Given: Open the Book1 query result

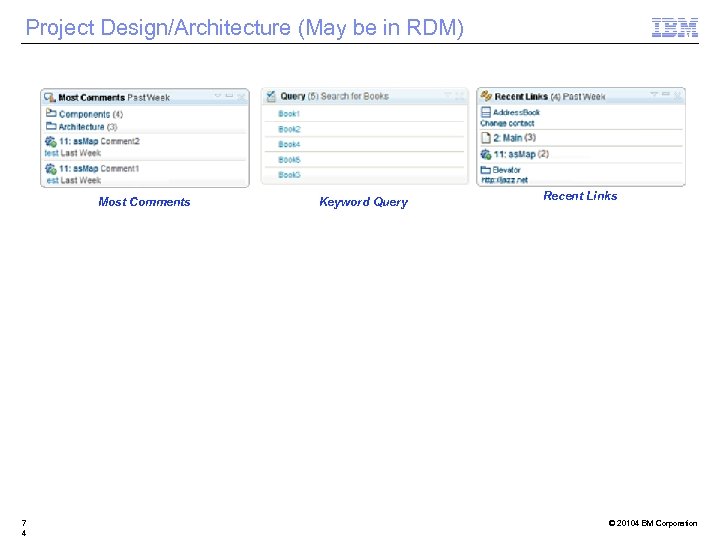Looking at the screenshot, I should click(x=289, y=114).
